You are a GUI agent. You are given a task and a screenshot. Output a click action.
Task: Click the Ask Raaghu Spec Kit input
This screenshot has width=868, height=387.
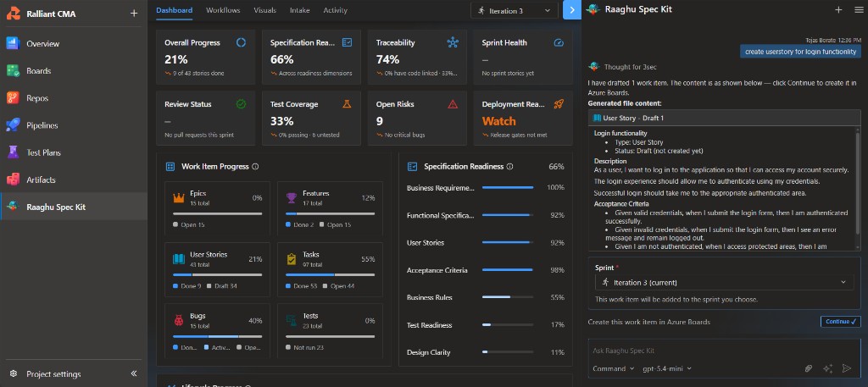[x=724, y=351]
